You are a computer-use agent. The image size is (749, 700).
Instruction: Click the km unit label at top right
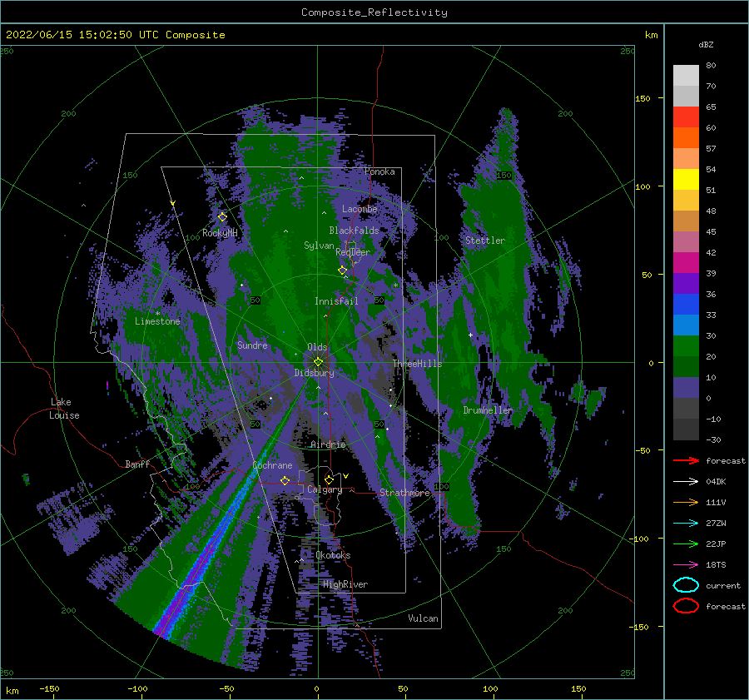pos(651,35)
